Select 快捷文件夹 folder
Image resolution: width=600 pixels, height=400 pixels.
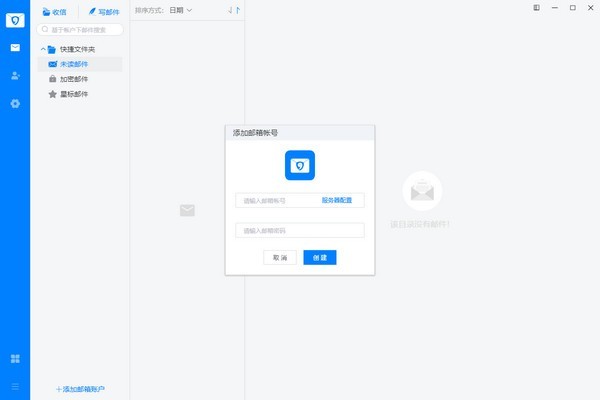point(77,49)
